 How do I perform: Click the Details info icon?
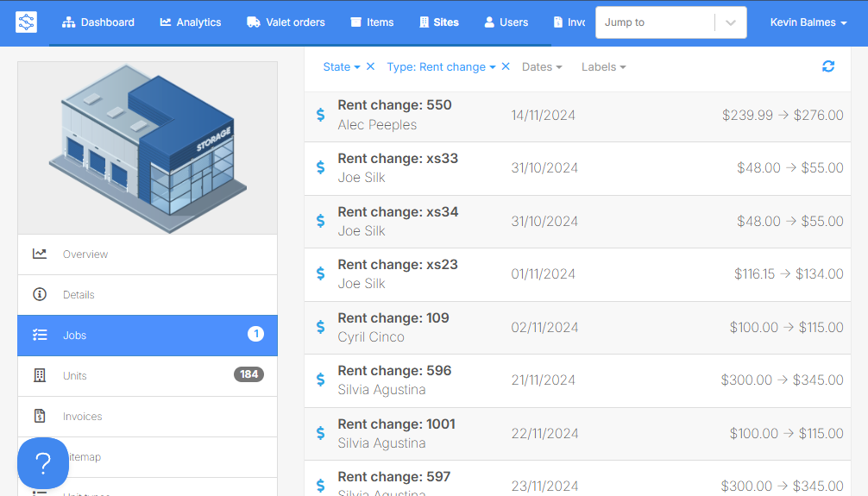coord(40,294)
